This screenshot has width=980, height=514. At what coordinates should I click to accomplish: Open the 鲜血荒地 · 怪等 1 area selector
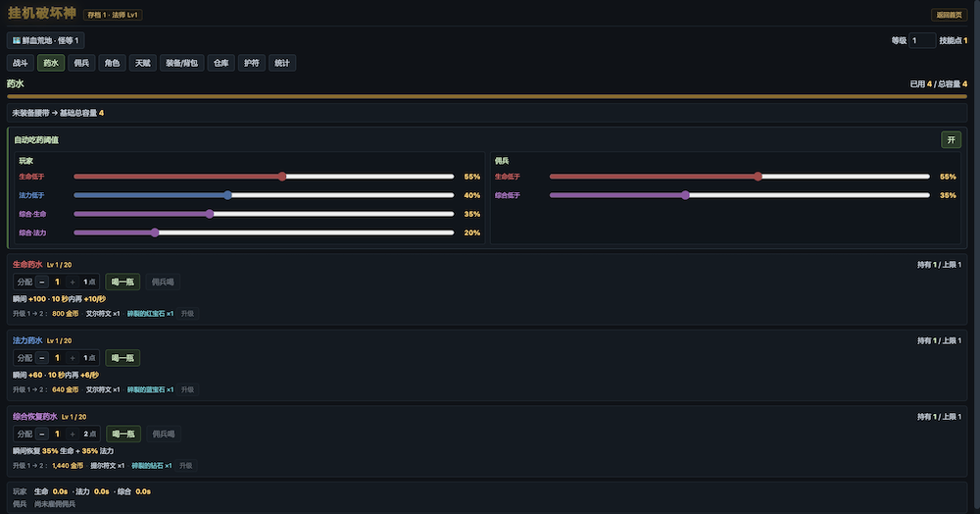pos(46,40)
